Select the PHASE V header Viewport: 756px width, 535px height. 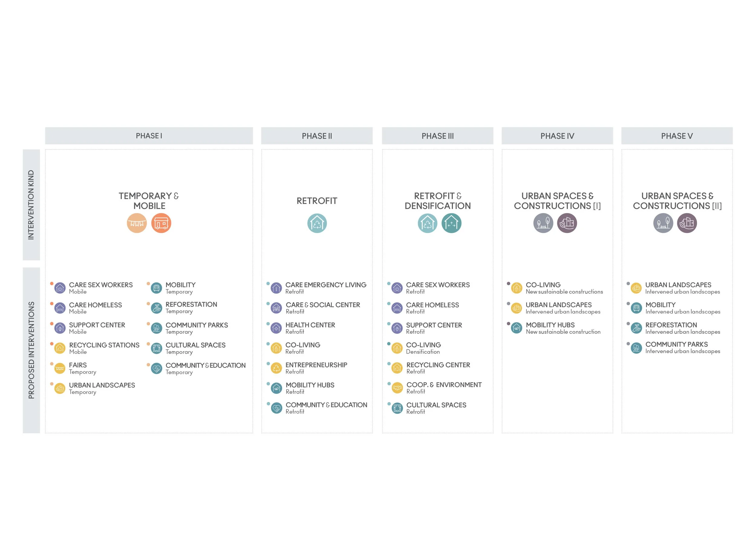(x=677, y=136)
